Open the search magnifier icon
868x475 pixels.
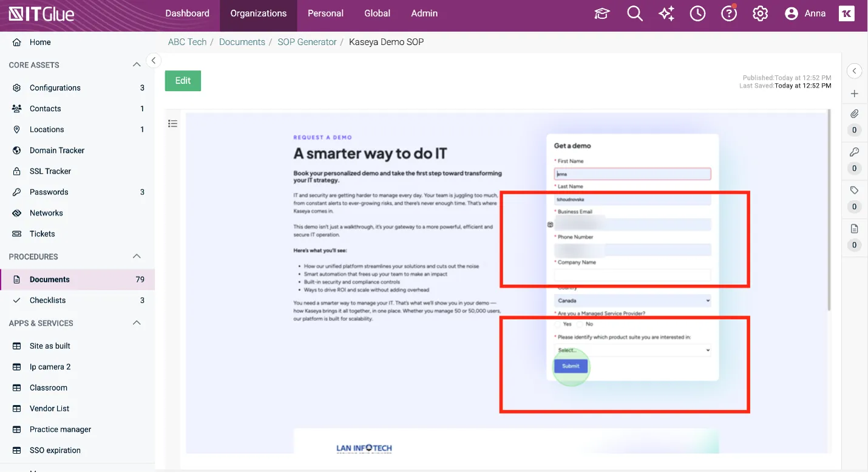635,13
